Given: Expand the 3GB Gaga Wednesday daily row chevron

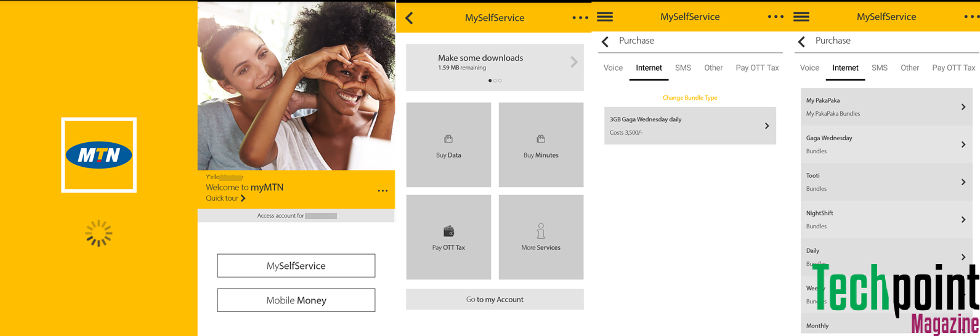Looking at the screenshot, I should click(767, 126).
